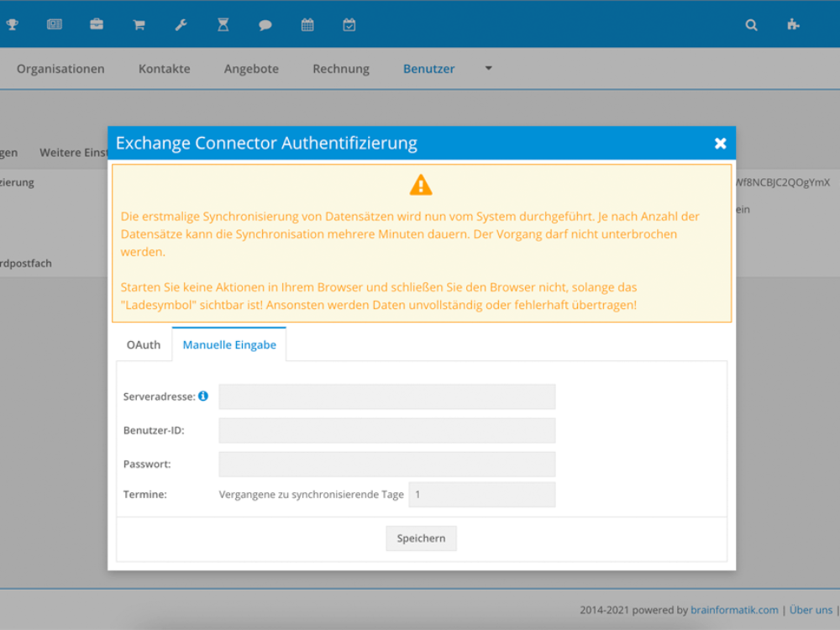Close the Exchange Connector dialog
The width and height of the screenshot is (840, 630).
(x=720, y=144)
